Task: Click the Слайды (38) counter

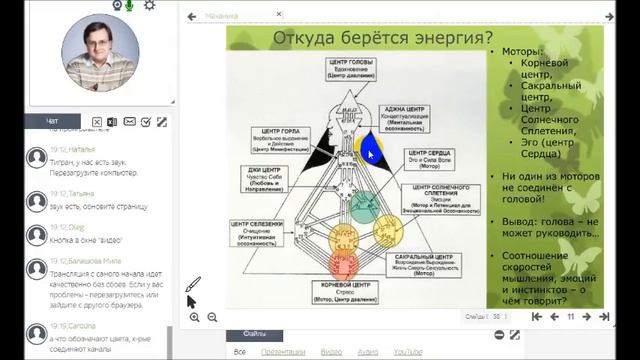Action: 486,316
